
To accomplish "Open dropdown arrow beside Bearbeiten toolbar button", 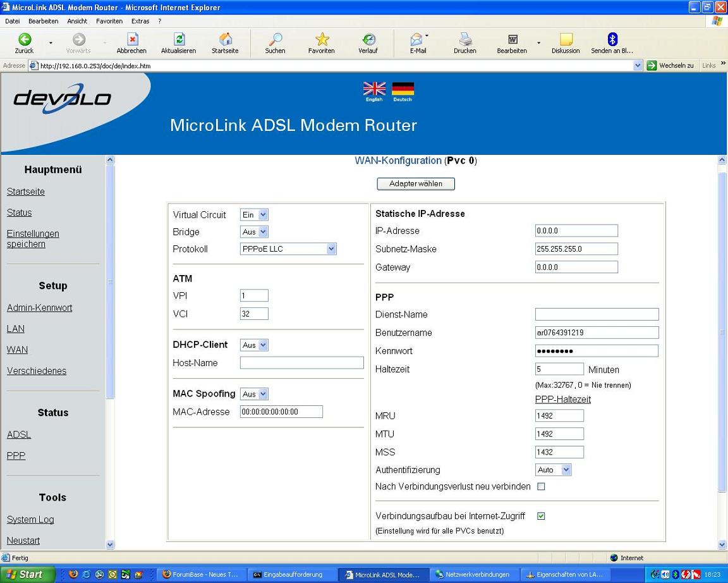I will 539,43.
